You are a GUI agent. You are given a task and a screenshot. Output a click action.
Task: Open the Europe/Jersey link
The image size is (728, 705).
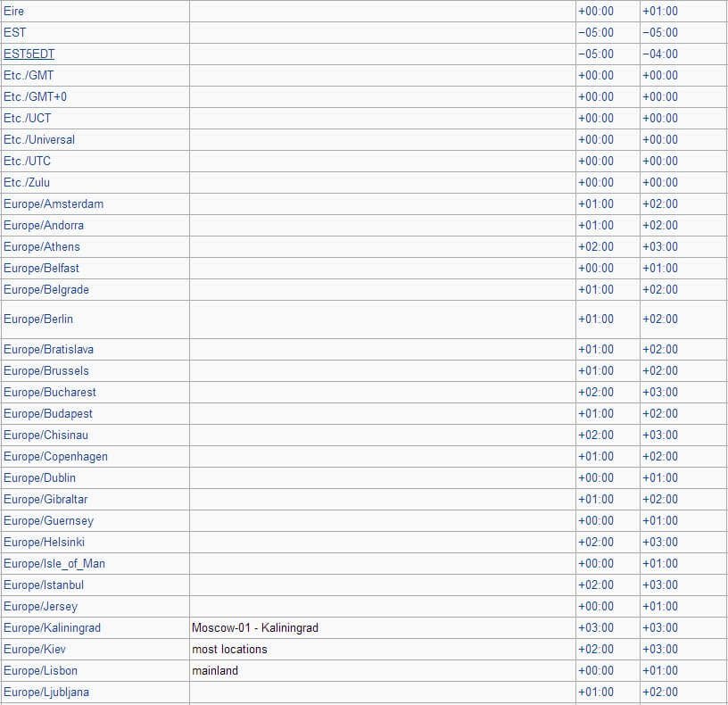[x=40, y=607]
